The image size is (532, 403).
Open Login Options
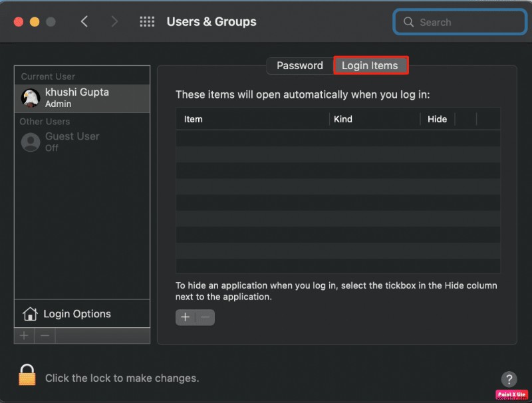pyautogui.click(x=82, y=314)
